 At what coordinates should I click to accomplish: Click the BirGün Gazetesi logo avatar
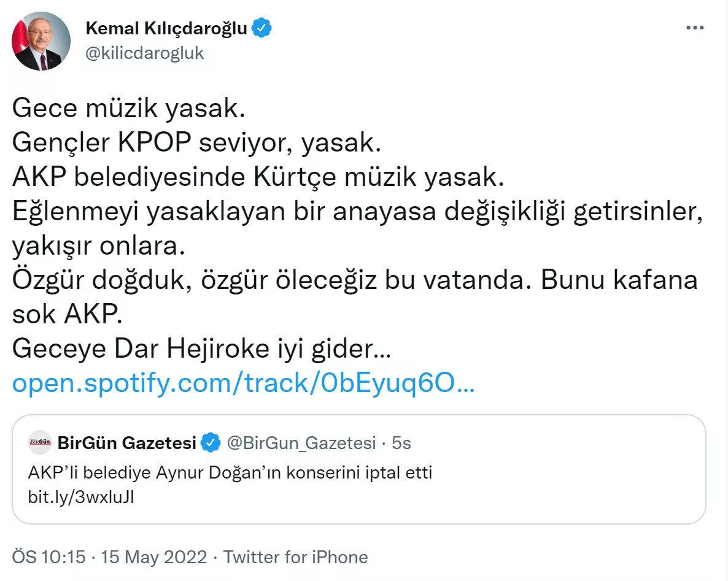40,442
